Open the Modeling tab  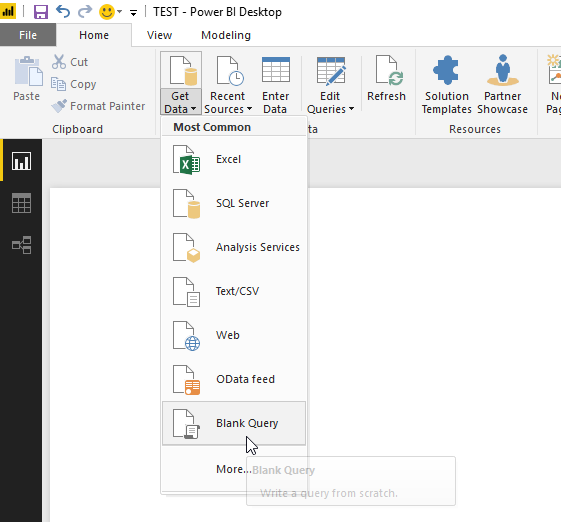226,35
